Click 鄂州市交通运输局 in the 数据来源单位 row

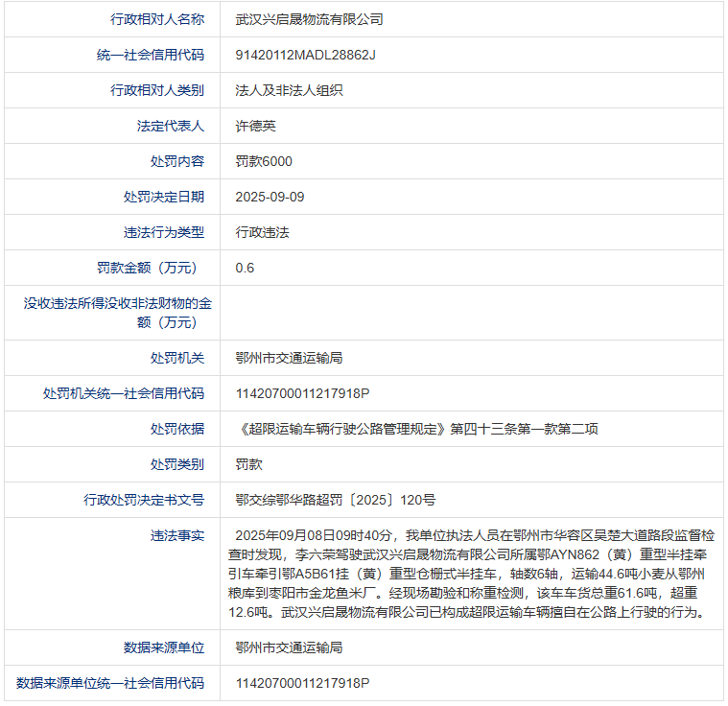click(x=289, y=647)
